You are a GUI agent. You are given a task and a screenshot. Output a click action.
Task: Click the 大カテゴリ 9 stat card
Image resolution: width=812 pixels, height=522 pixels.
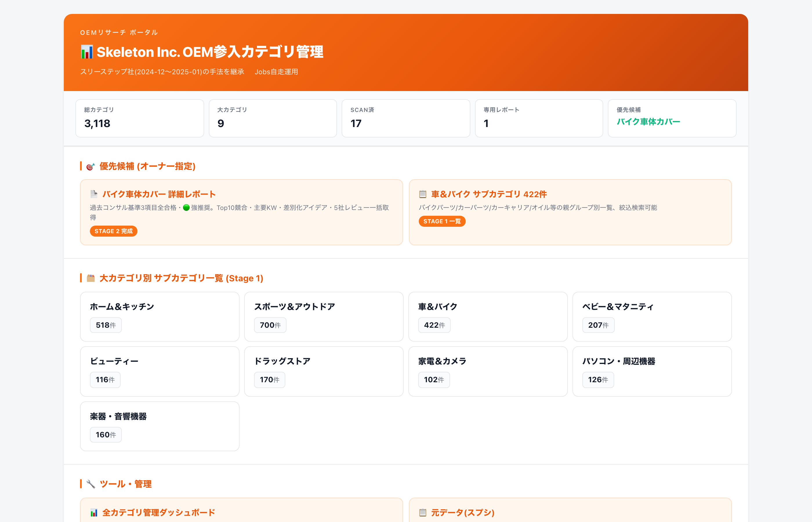(x=273, y=118)
